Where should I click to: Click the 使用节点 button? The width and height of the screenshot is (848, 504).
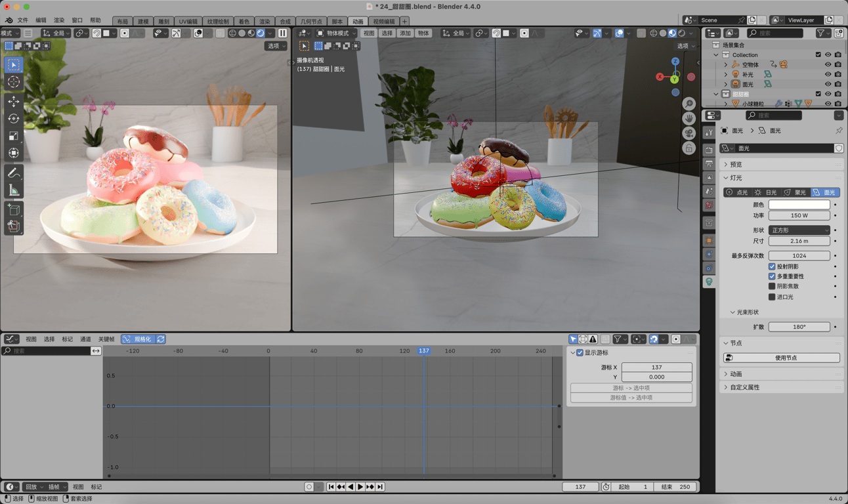coord(781,358)
